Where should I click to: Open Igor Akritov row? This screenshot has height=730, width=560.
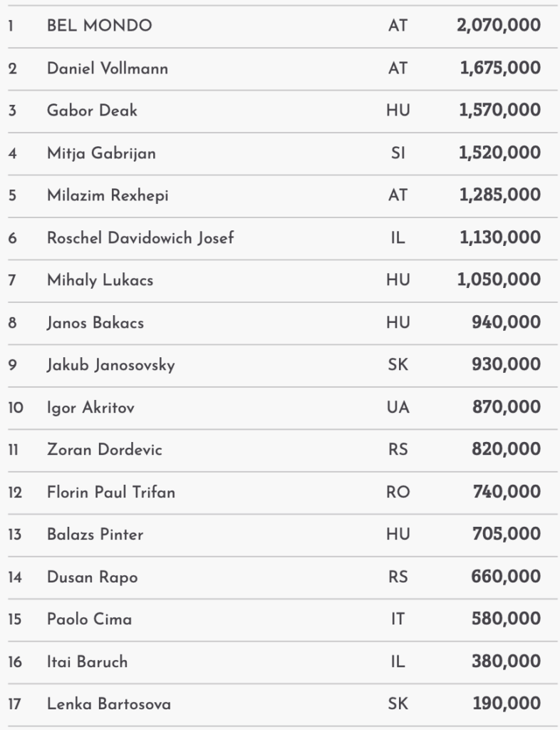tap(90, 408)
